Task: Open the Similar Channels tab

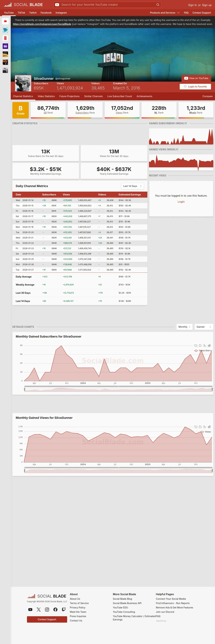Action: (93, 96)
